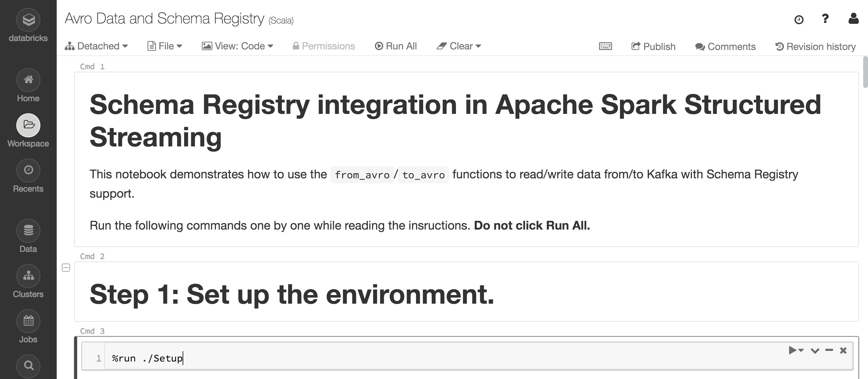Image resolution: width=868 pixels, height=379 pixels.
Task: Open the Cmd 3 cell actions chevron
Action: click(815, 351)
